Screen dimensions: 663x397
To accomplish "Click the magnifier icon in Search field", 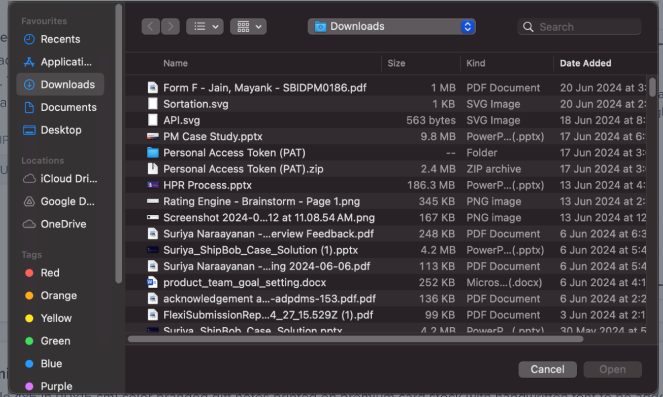I will point(528,27).
